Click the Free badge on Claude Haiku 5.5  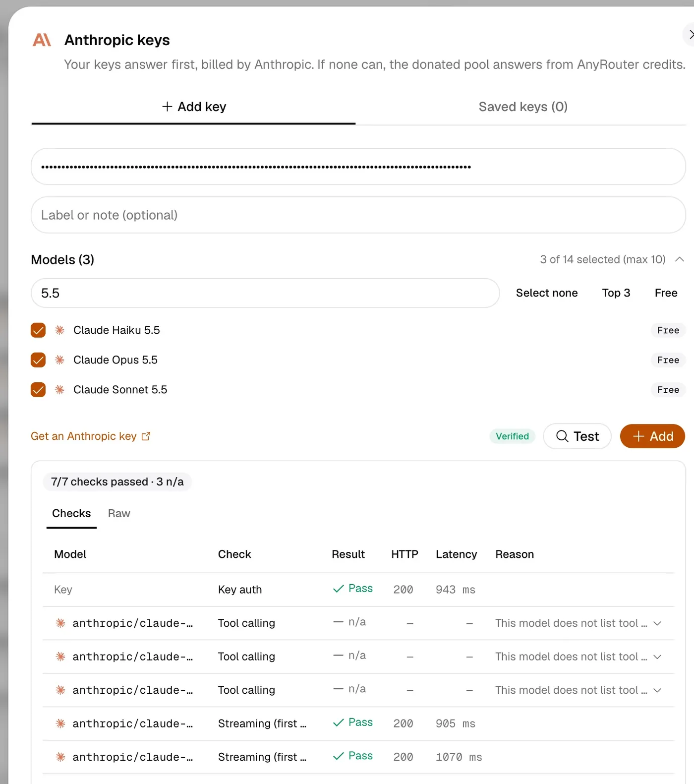(668, 330)
